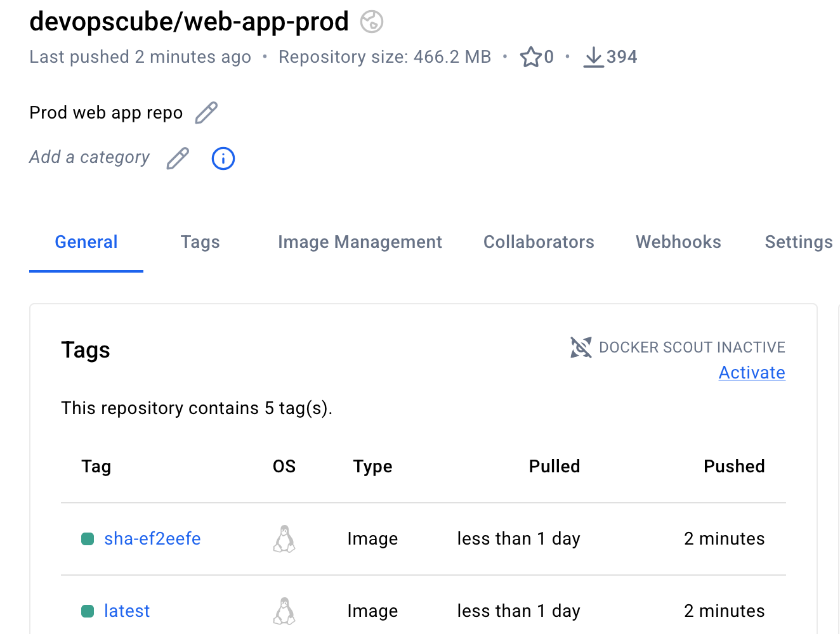Open the latest tag link
Viewport: 840px width, 634px height.
tap(127, 611)
